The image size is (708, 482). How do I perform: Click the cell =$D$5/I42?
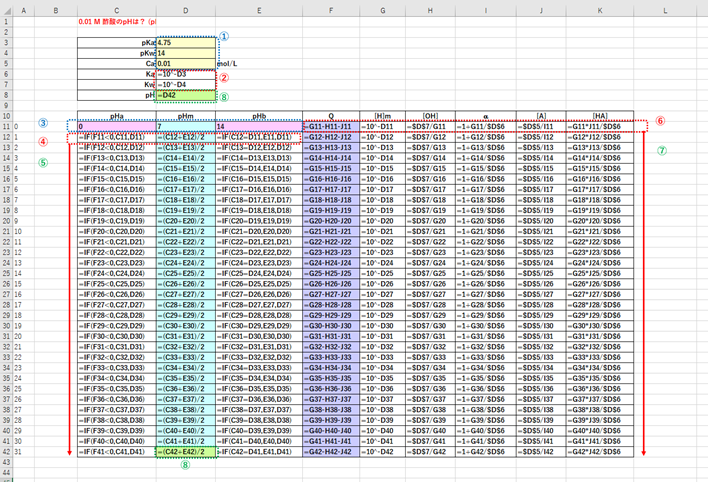(x=541, y=452)
